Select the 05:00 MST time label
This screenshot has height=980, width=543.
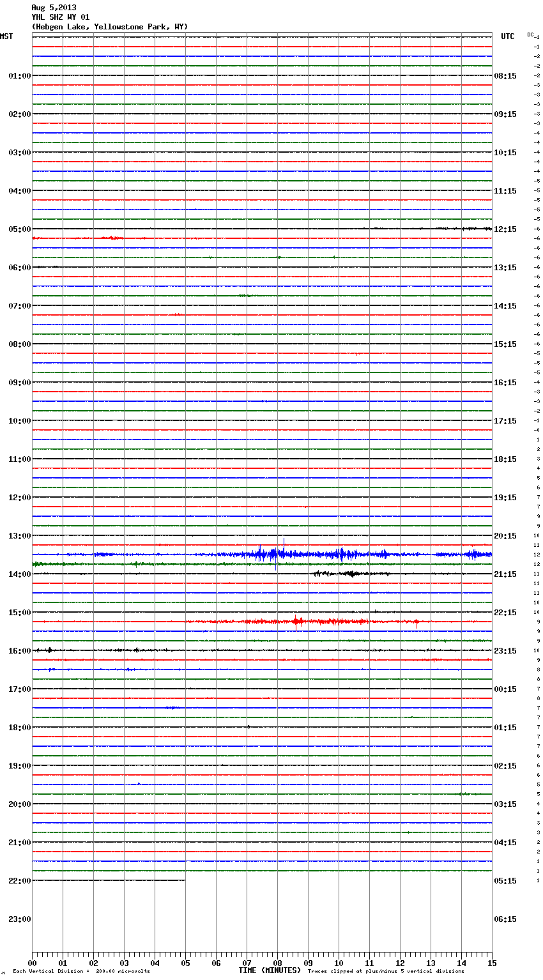pyautogui.click(x=20, y=229)
